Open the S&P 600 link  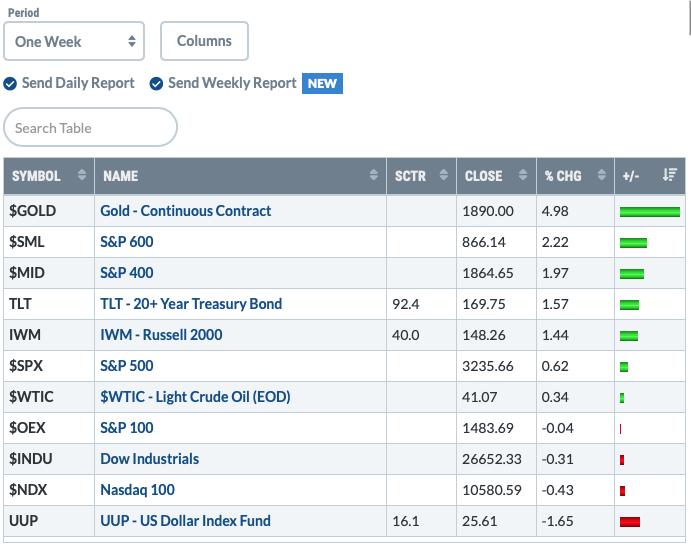[x=127, y=241]
